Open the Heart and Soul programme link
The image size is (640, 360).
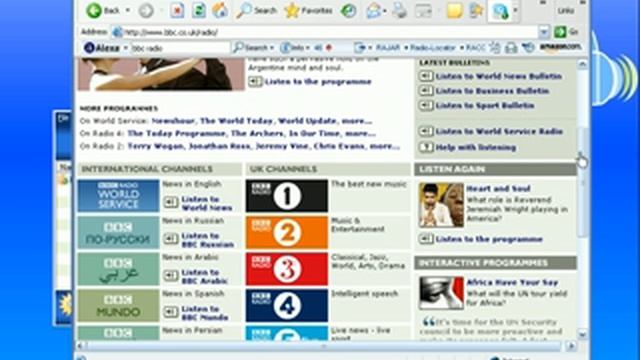[498, 189]
